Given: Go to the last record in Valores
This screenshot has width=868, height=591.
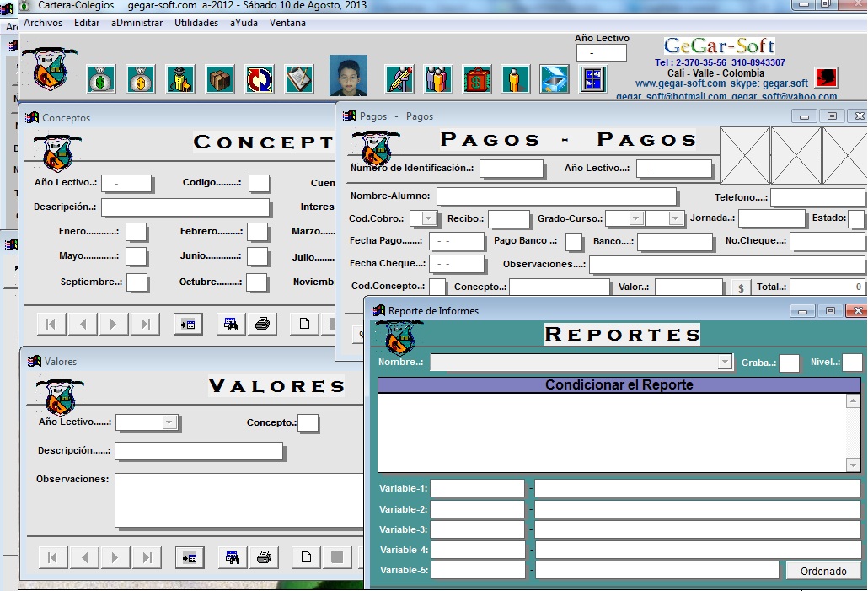Looking at the screenshot, I should (x=147, y=557).
